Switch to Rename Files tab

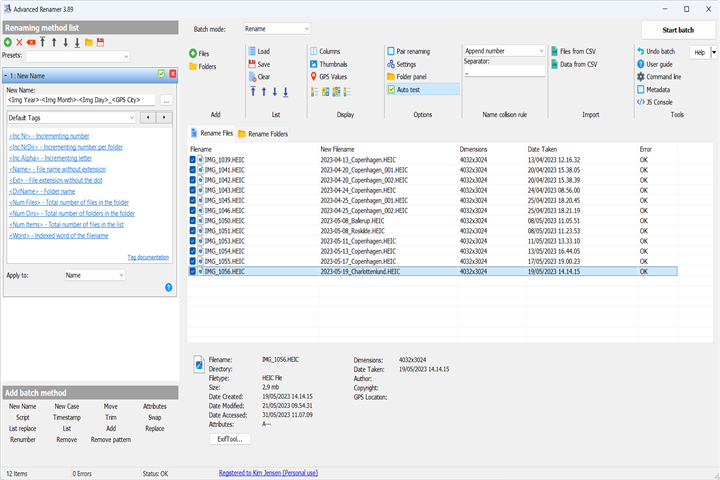pyautogui.click(x=212, y=133)
